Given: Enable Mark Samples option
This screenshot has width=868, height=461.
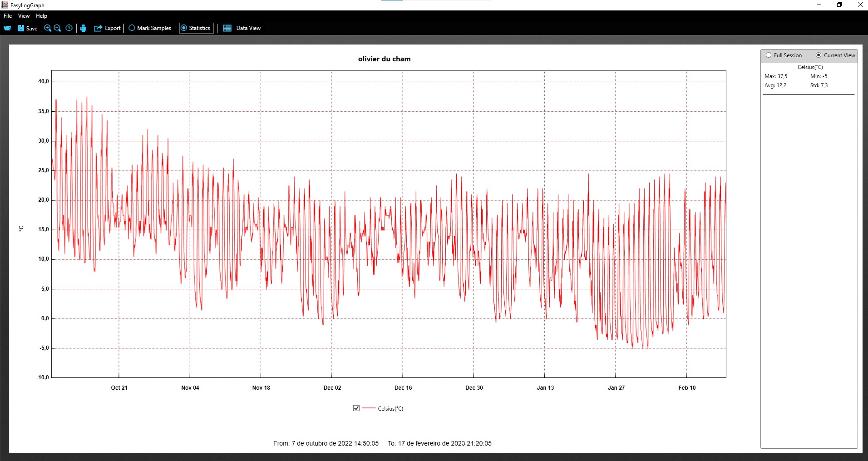Looking at the screenshot, I should pyautogui.click(x=150, y=28).
